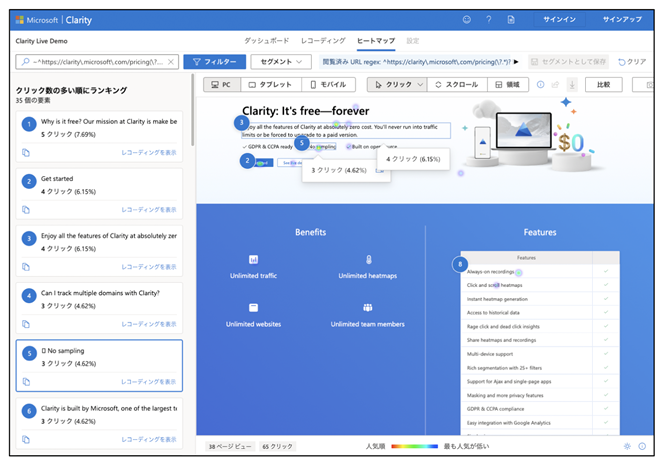Show recordings for 'No sampling' element

[149, 382]
